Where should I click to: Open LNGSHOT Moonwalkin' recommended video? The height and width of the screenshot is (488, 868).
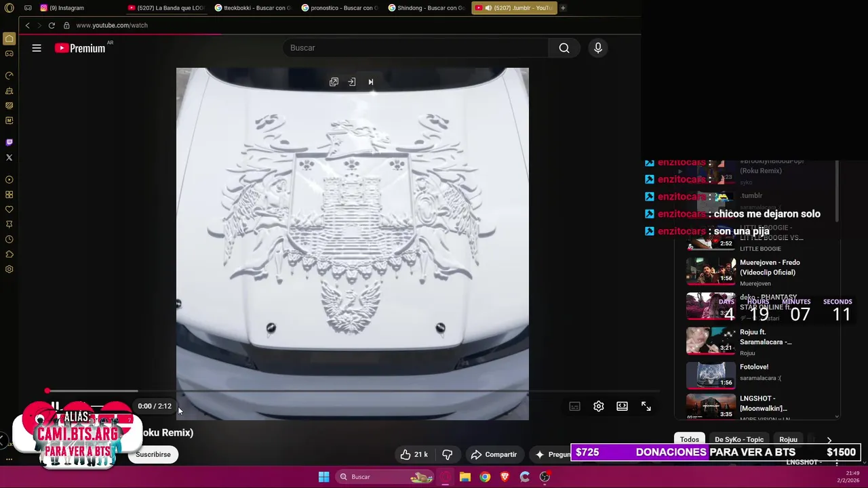pos(711,407)
